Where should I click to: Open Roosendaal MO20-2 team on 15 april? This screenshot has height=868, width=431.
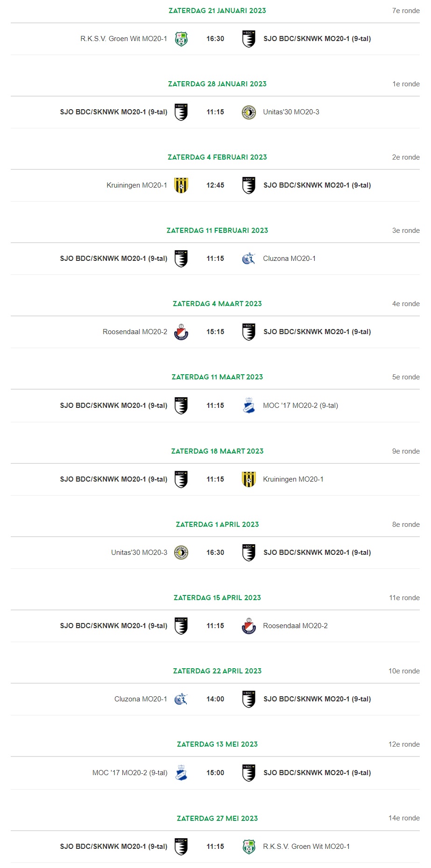click(x=295, y=626)
